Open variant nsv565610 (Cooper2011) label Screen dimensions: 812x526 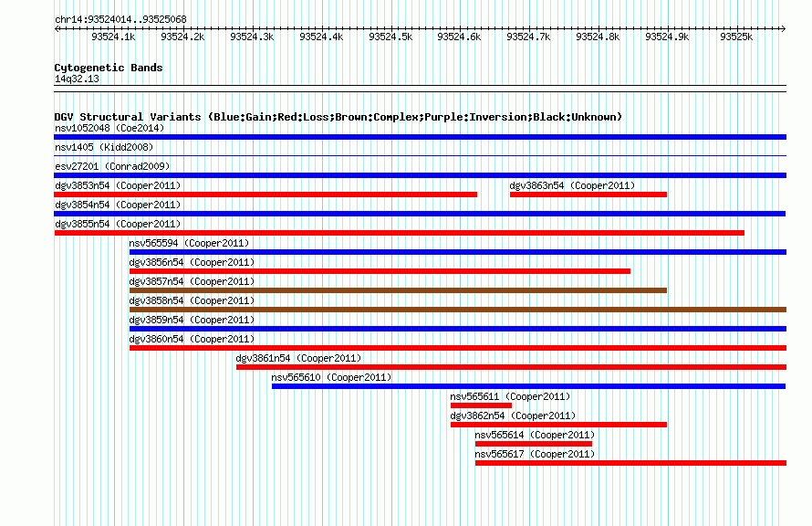pyautogui.click(x=331, y=377)
